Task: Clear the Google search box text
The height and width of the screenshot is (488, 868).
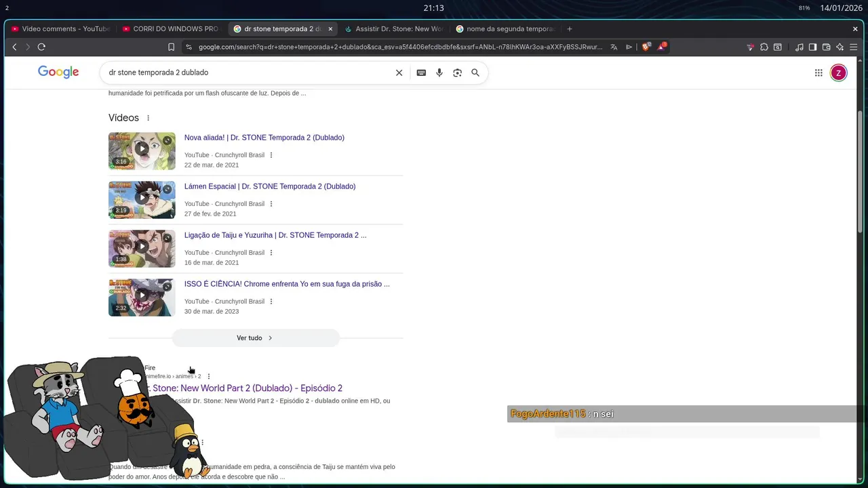Action: click(399, 73)
